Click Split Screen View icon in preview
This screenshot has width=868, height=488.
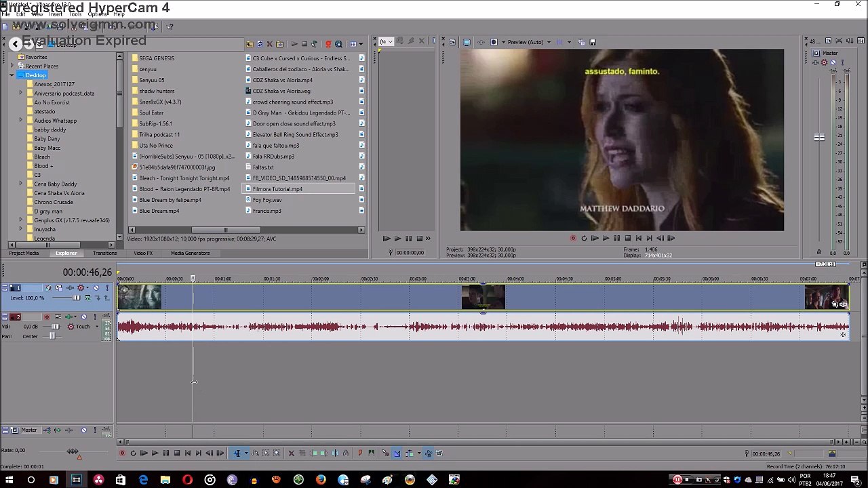494,42
